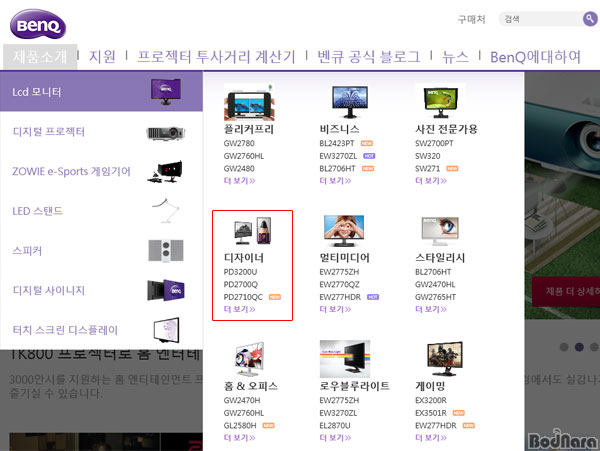The width and height of the screenshot is (600, 451).
Task: Click 더 보기 under 사진 전문가용
Action: [x=431, y=181]
